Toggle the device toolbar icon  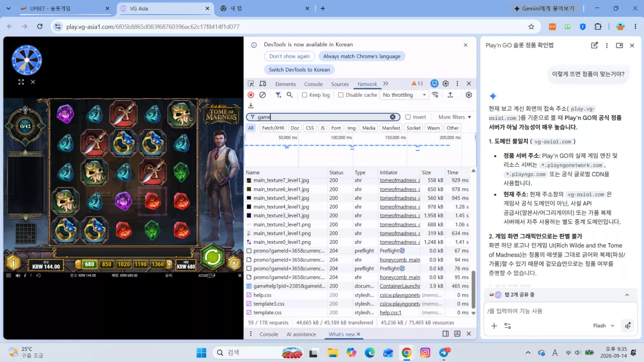click(262, 84)
